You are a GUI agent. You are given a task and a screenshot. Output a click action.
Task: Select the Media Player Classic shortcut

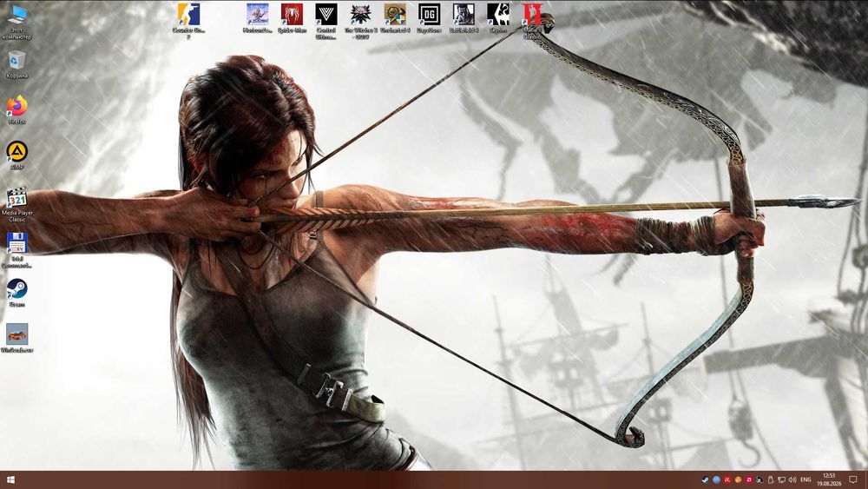point(17,205)
